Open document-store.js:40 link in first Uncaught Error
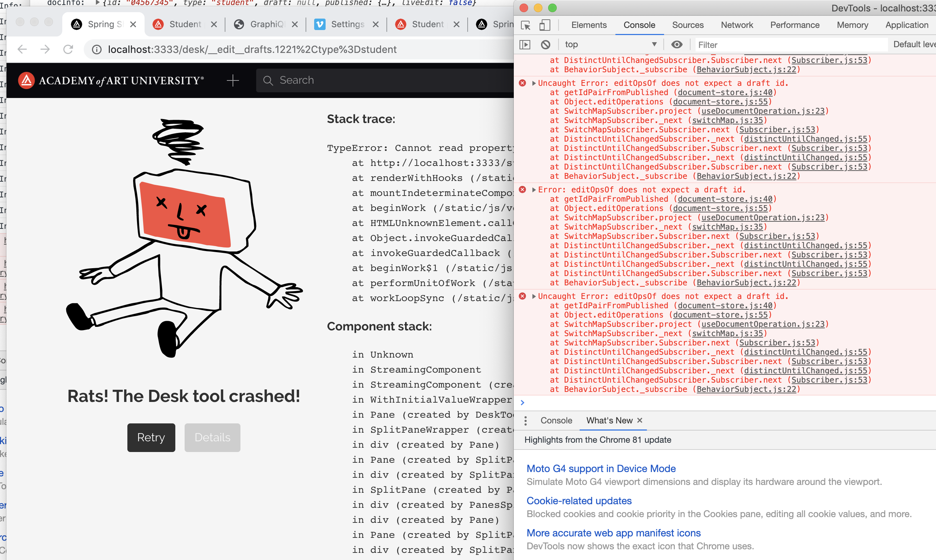 [725, 93]
